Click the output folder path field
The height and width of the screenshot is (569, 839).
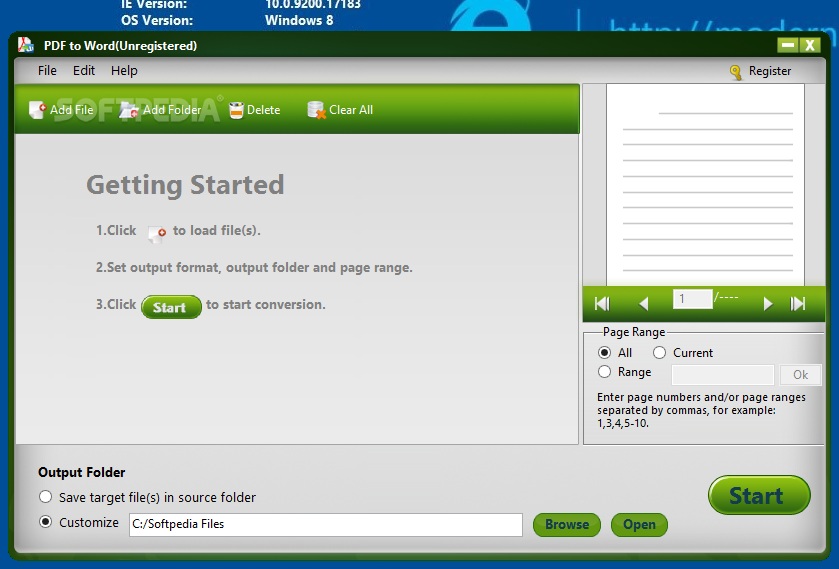326,525
